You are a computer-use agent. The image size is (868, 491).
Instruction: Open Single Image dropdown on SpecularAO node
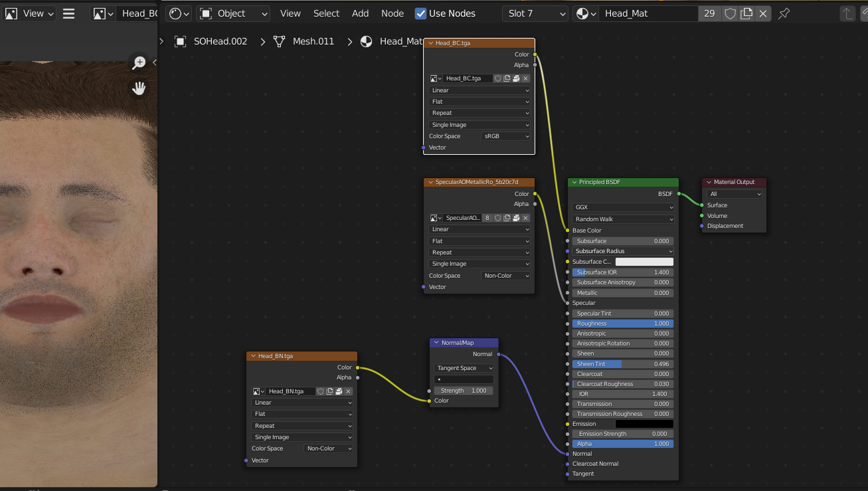[479, 264]
